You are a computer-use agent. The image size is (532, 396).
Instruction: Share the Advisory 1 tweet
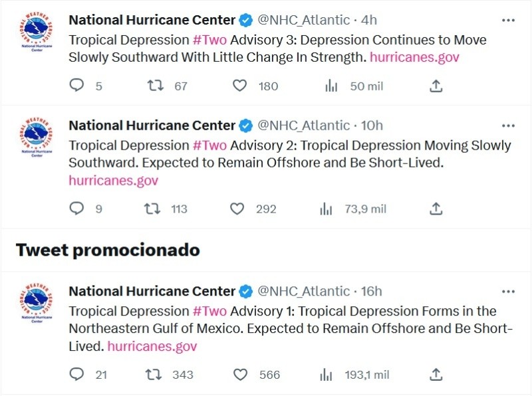pos(436,375)
